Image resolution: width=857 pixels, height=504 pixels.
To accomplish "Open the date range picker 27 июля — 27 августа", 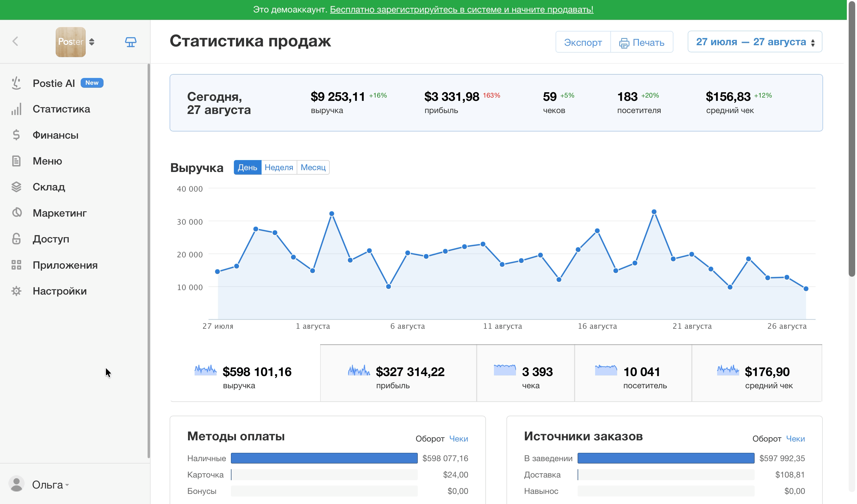I will (x=755, y=42).
